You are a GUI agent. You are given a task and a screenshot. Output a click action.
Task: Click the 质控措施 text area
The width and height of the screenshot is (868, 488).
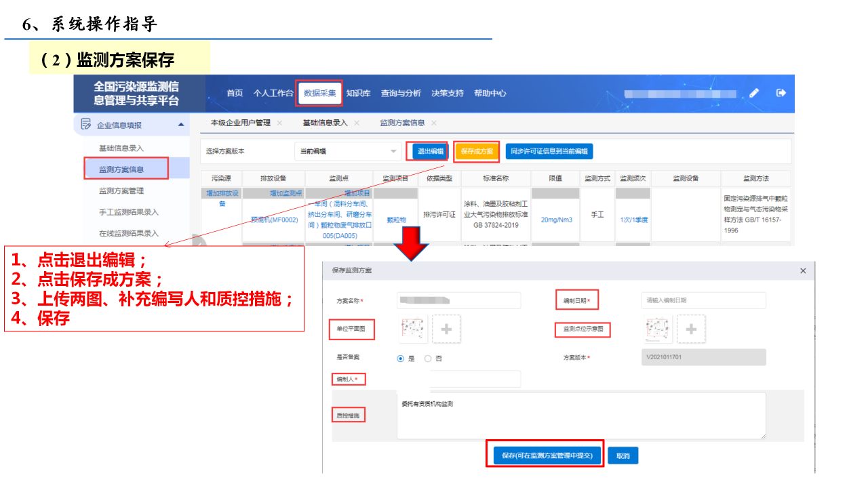(580, 415)
